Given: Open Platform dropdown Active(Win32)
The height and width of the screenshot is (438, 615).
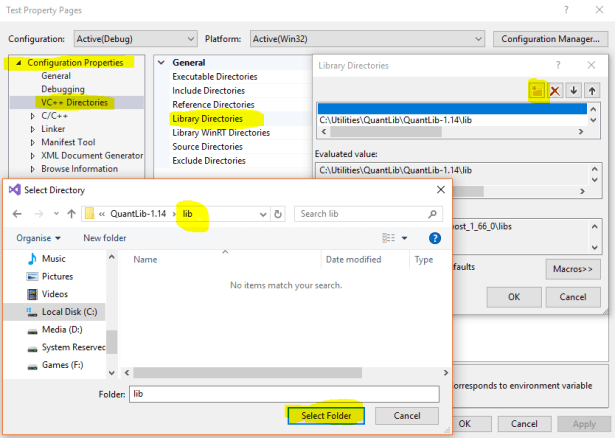Looking at the screenshot, I should click(367, 39).
